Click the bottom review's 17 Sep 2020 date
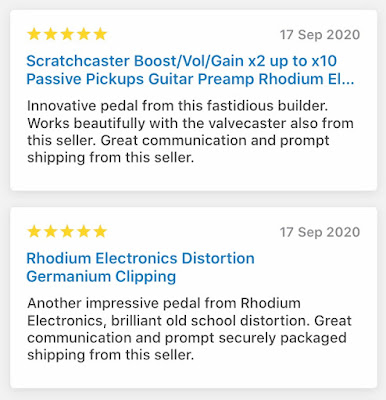Viewport: 386px width, 400px height. pyautogui.click(x=320, y=232)
